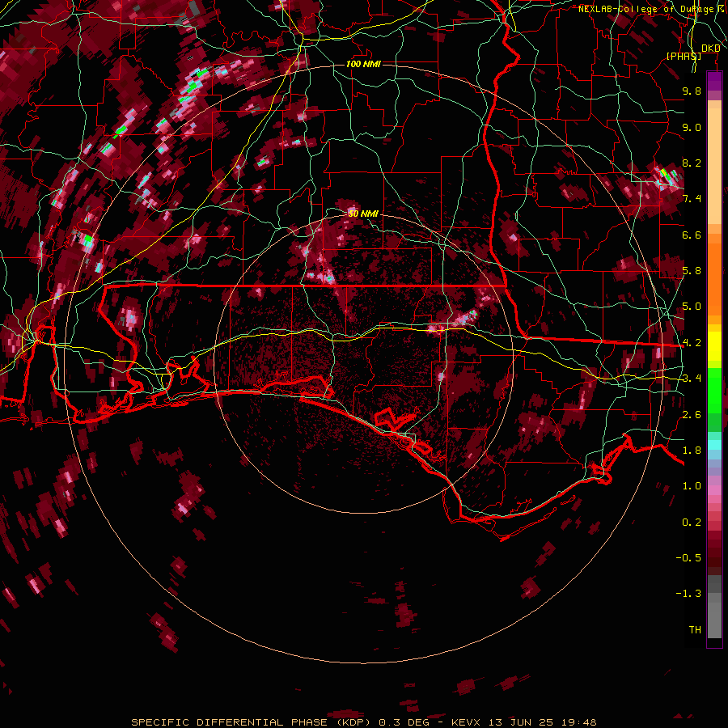Click the 0.2 scale value
This screenshot has height=728, width=728.
(692, 523)
